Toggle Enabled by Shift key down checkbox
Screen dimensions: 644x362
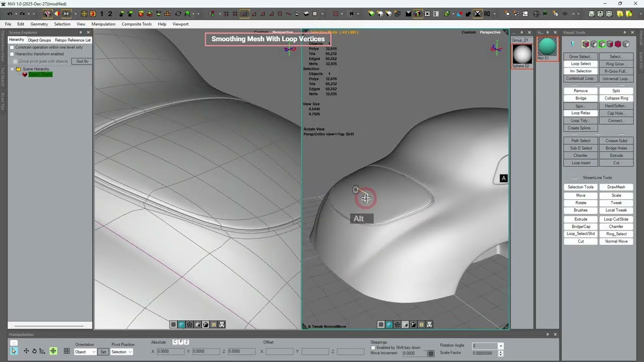373,347
